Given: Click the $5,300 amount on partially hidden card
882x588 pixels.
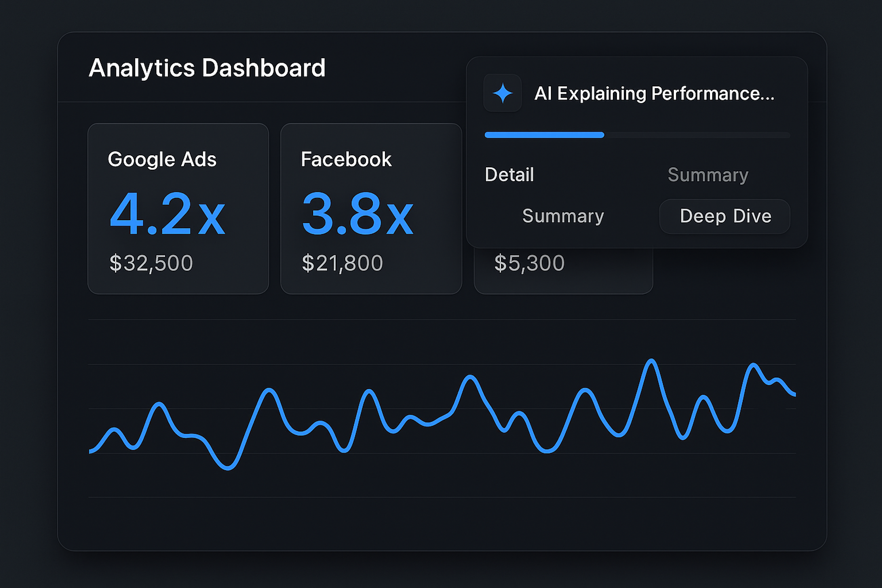Looking at the screenshot, I should point(529,263).
